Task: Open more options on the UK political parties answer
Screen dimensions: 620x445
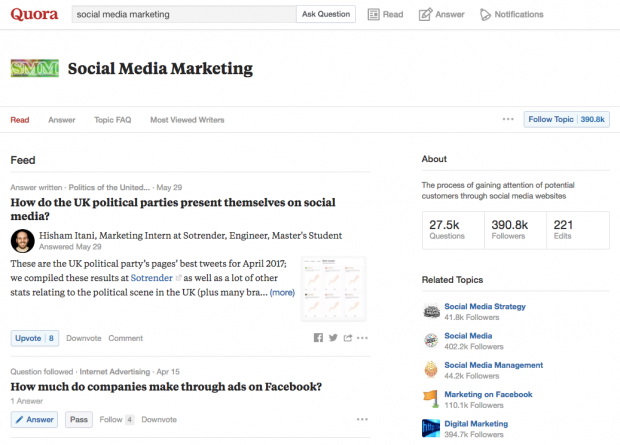Action: [x=362, y=338]
